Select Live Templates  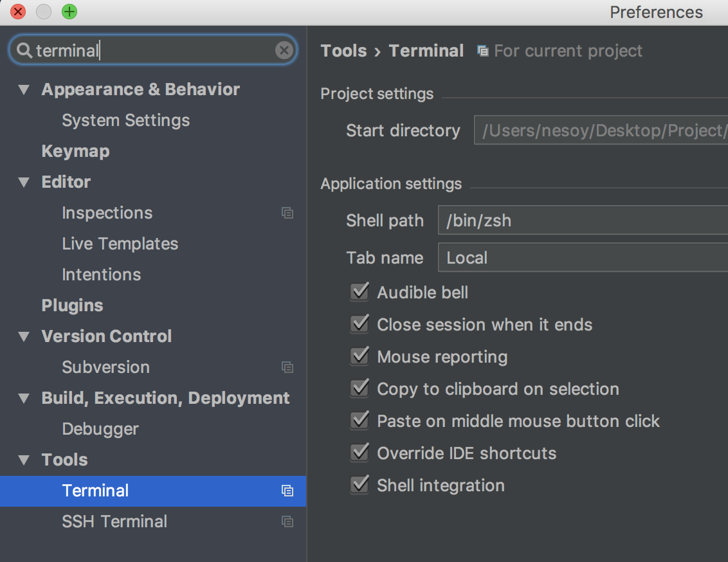120,244
